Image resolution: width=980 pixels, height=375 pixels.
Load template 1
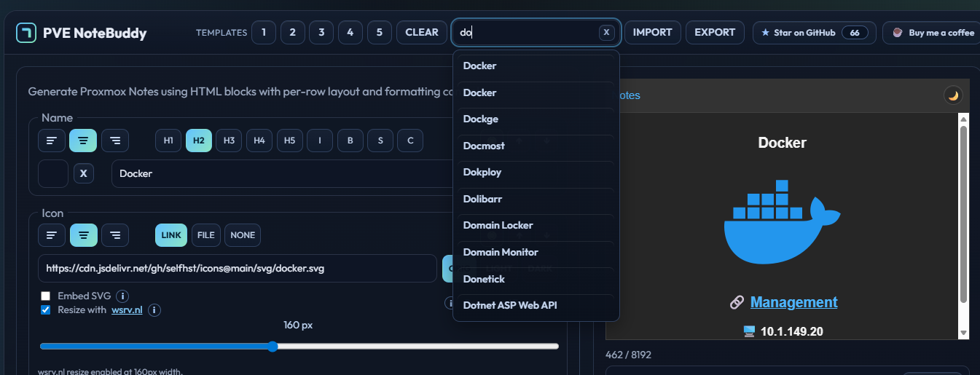pos(264,33)
